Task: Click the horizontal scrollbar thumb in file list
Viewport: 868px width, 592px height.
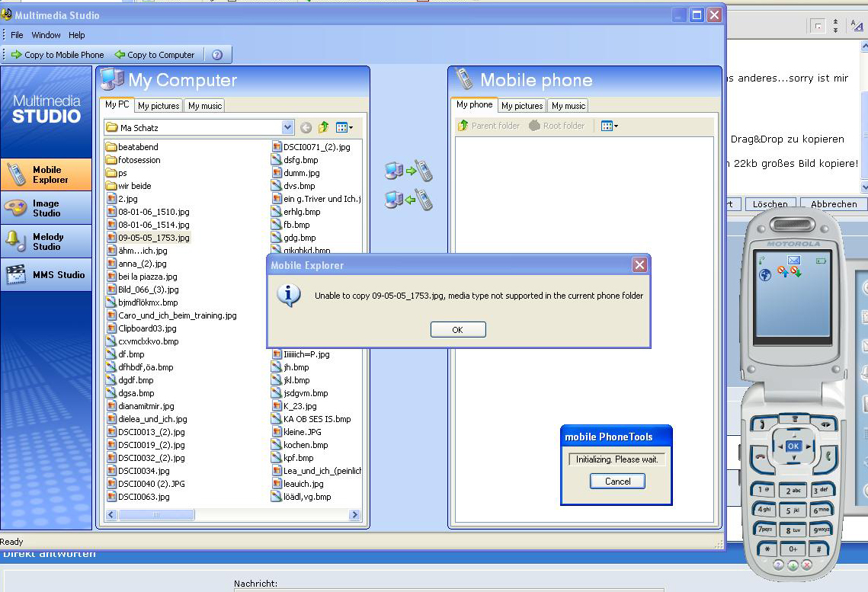Action: click(x=156, y=515)
